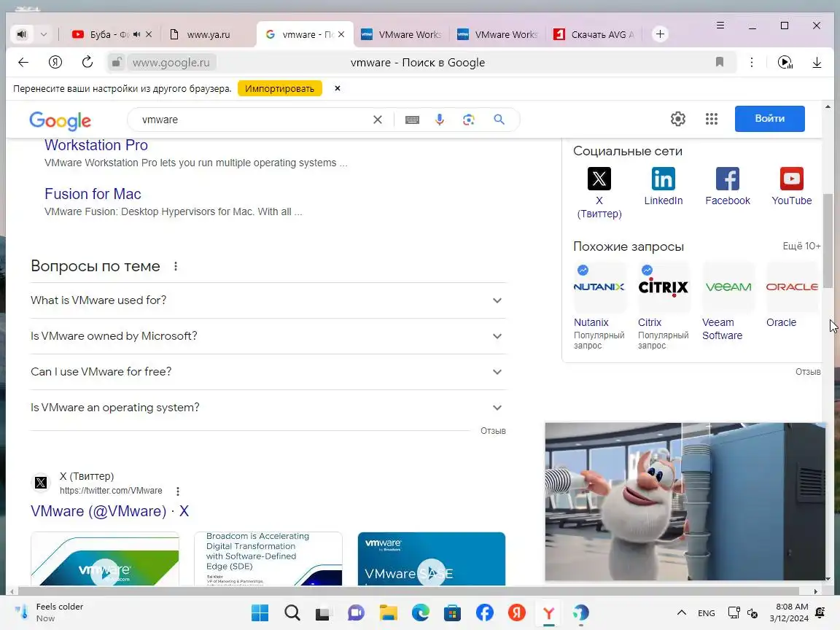The width and height of the screenshot is (840, 630).
Task: Expand 'Is VMware an operating system?'
Action: point(268,408)
